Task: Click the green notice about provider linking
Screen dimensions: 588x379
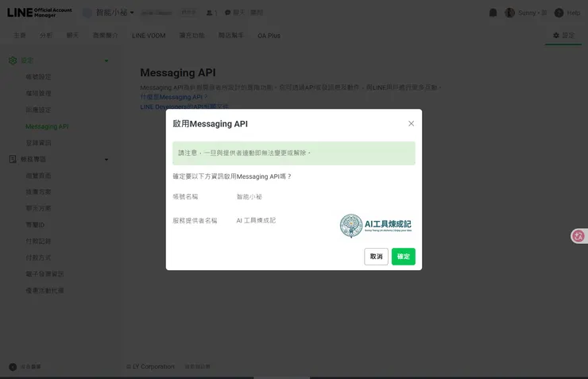Action: 294,153
